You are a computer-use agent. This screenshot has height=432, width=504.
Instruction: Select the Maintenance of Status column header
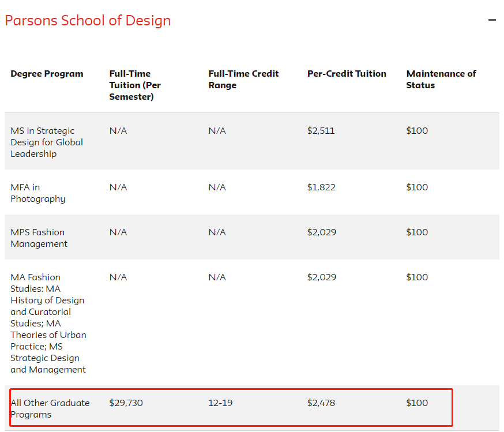pos(441,80)
